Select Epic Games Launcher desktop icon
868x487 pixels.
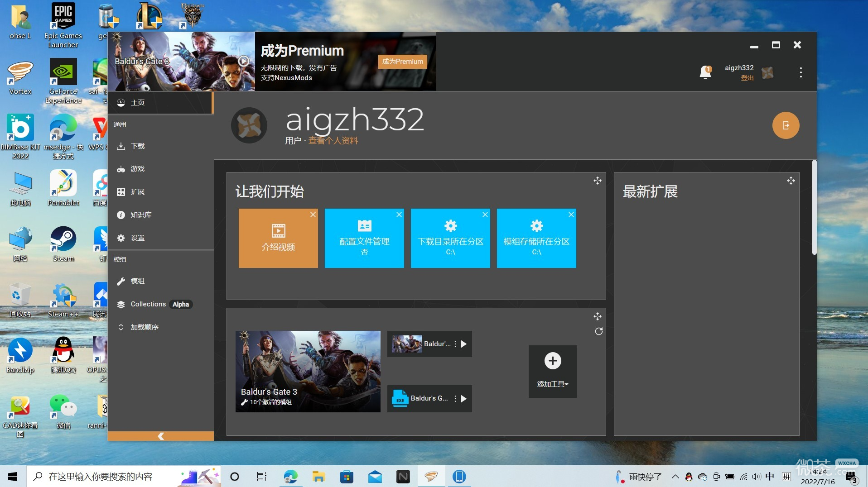(x=63, y=25)
